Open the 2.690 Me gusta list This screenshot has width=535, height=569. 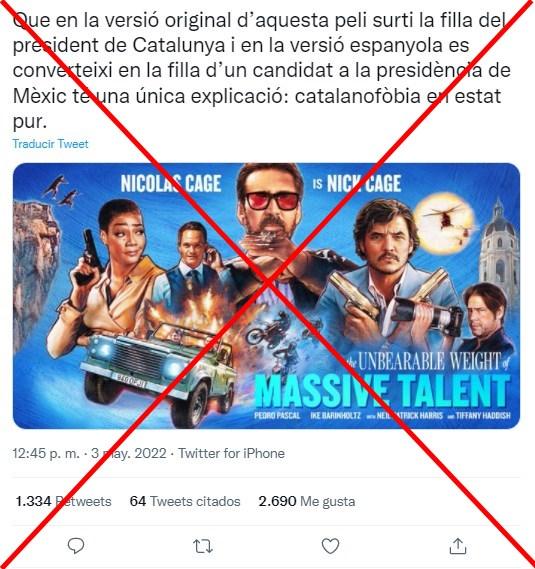(x=307, y=501)
